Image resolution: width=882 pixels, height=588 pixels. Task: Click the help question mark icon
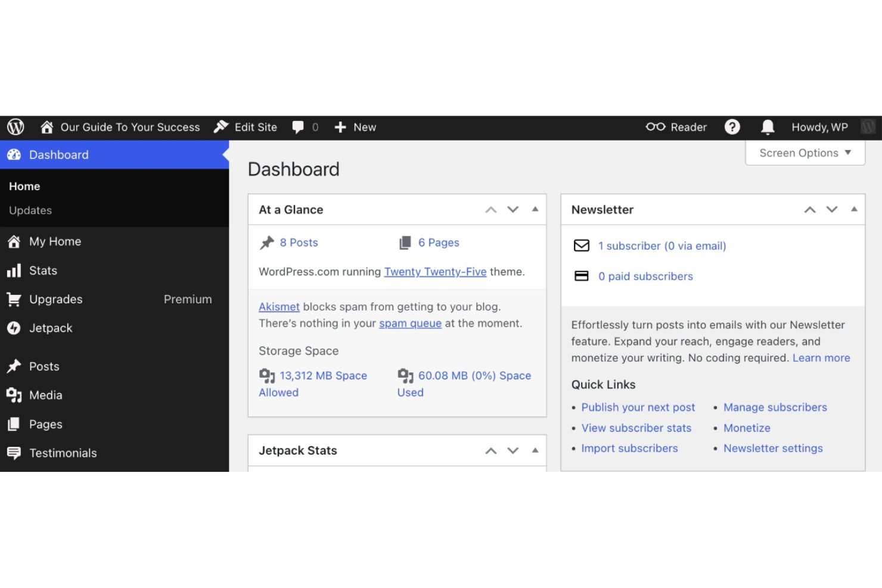732,127
